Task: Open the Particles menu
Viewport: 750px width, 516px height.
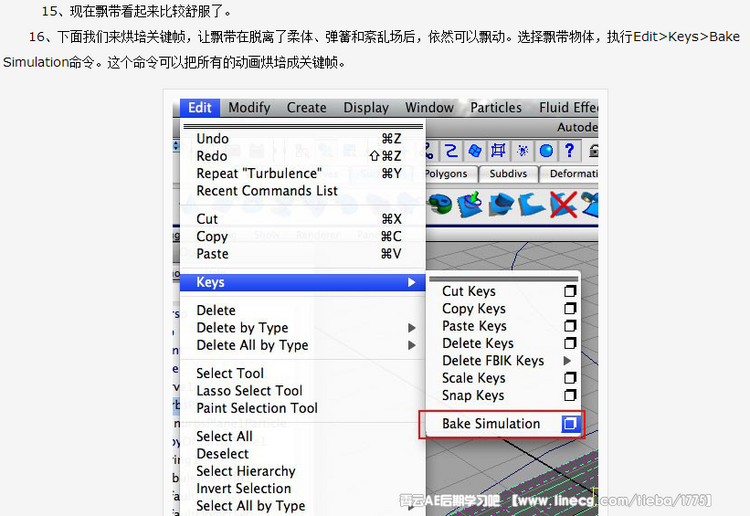Action: click(x=496, y=108)
